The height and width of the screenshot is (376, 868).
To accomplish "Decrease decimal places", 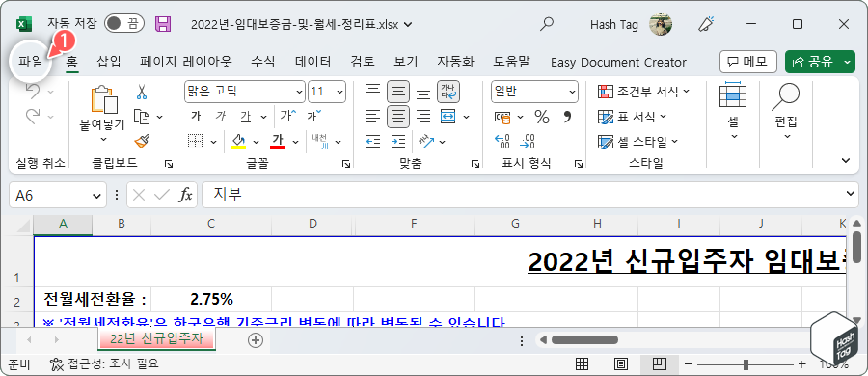I will [x=527, y=142].
